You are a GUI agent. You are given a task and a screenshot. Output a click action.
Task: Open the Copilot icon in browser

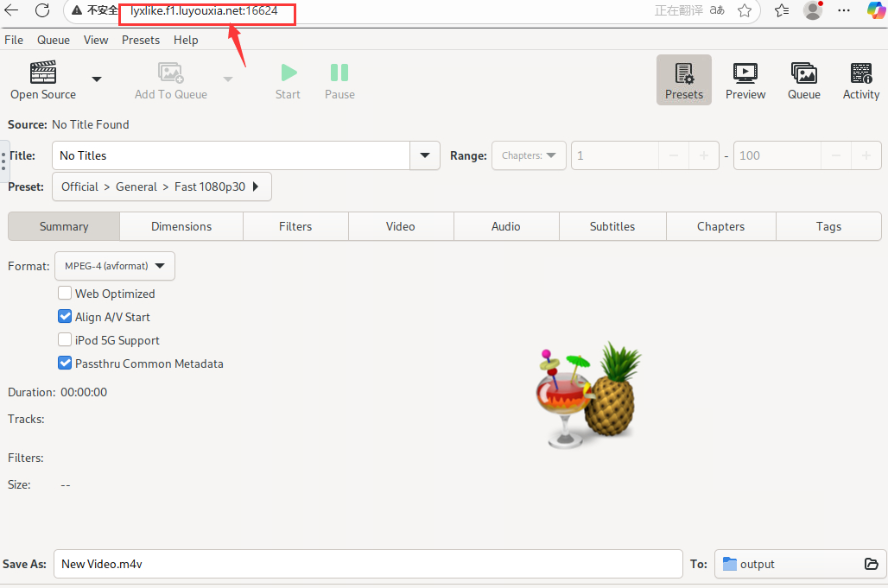tap(876, 10)
